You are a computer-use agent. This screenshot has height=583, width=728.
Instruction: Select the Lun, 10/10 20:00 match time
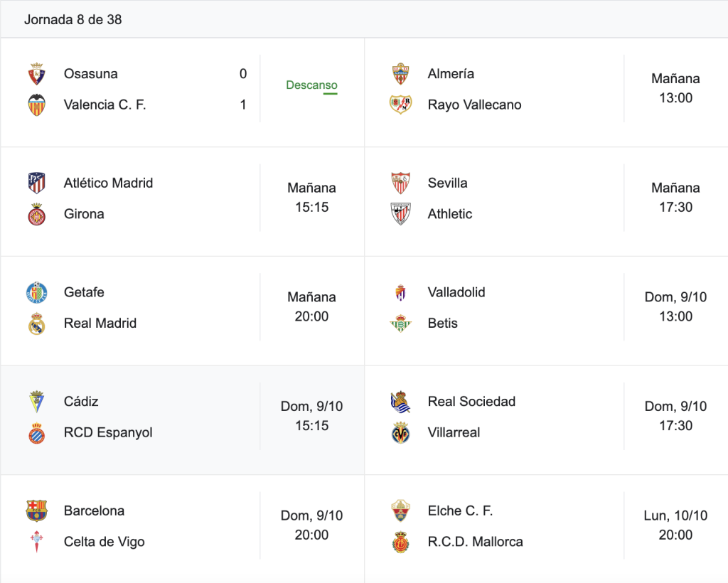[x=675, y=525]
